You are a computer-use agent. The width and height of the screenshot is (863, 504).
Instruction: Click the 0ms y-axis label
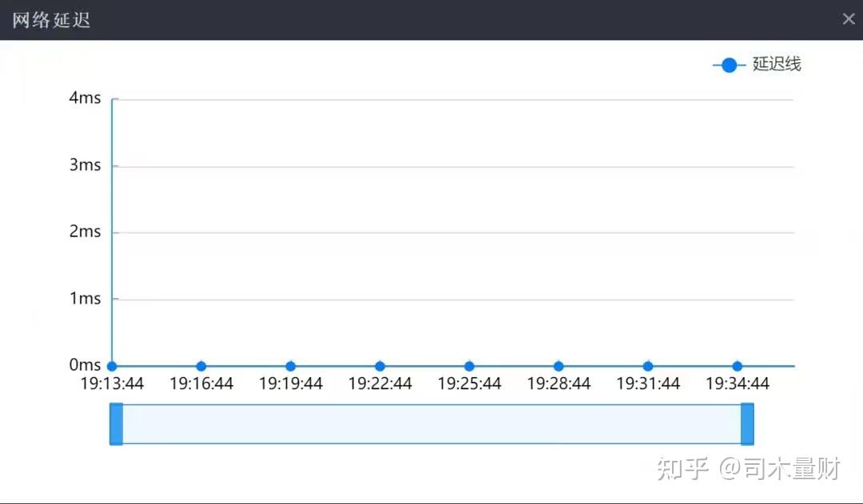(86, 365)
